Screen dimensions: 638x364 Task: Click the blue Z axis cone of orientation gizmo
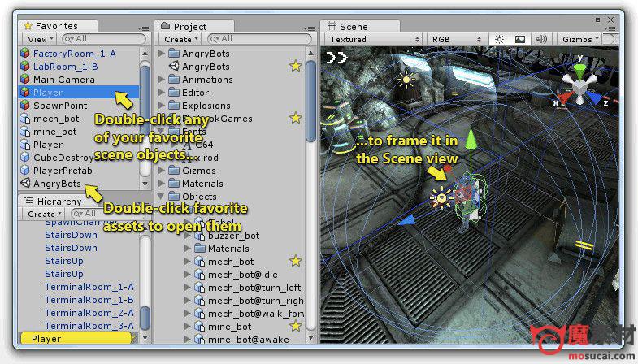pos(593,98)
